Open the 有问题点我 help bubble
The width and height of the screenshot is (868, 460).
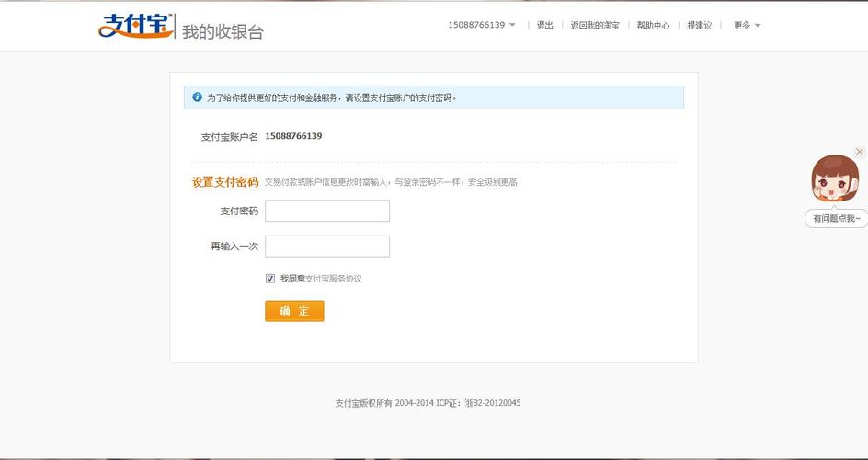click(x=836, y=218)
